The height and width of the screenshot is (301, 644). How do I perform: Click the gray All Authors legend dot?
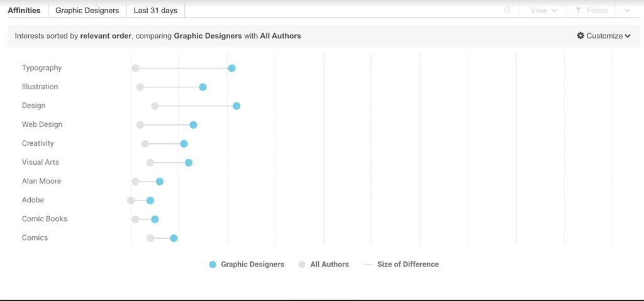tap(302, 265)
